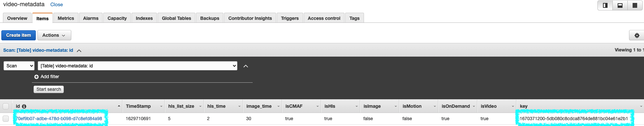The width and height of the screenshot is (644, 126).
Task: Switch to the Metrics tab
Action: [66, 18]
